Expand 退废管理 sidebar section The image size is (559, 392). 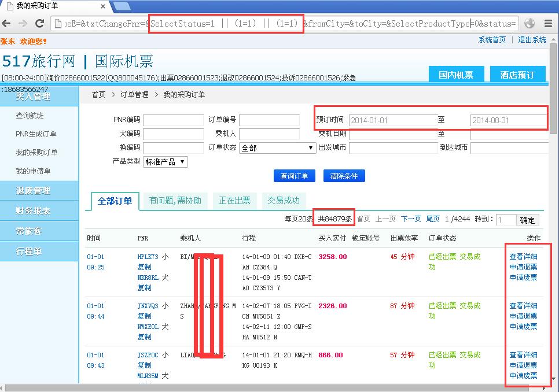pyautogui.click(x=39, y=190)
